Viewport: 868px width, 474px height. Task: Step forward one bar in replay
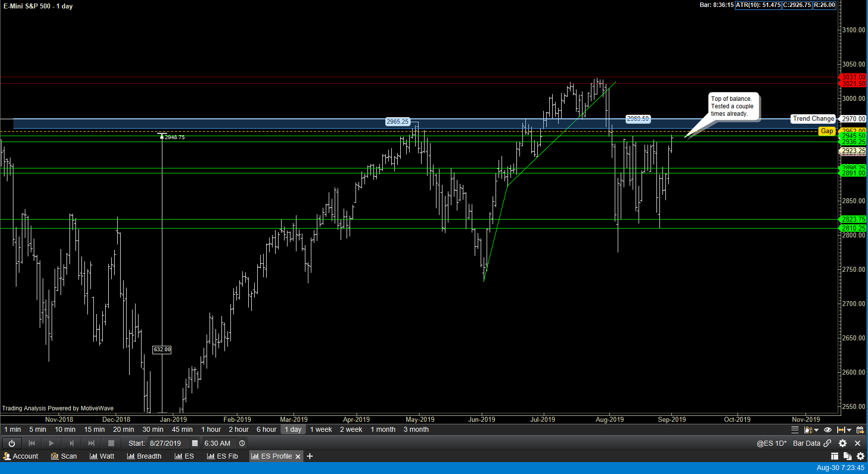click(72, 443)
